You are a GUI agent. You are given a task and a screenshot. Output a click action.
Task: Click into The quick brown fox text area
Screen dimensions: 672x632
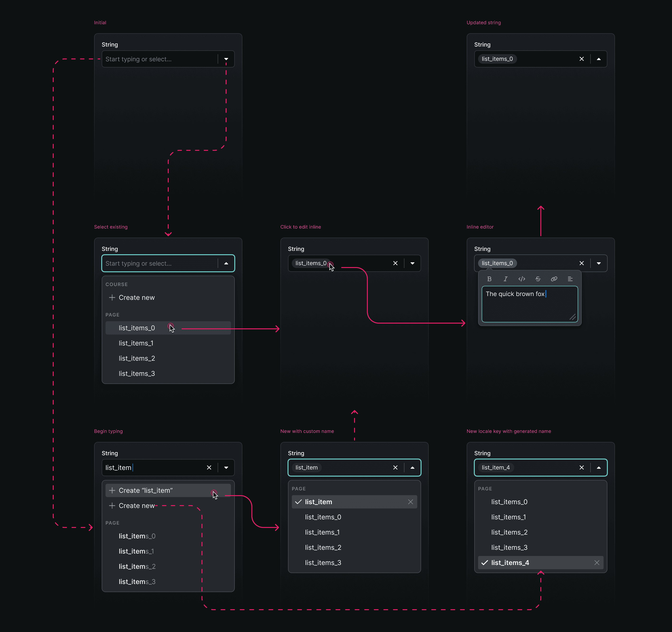530,304
